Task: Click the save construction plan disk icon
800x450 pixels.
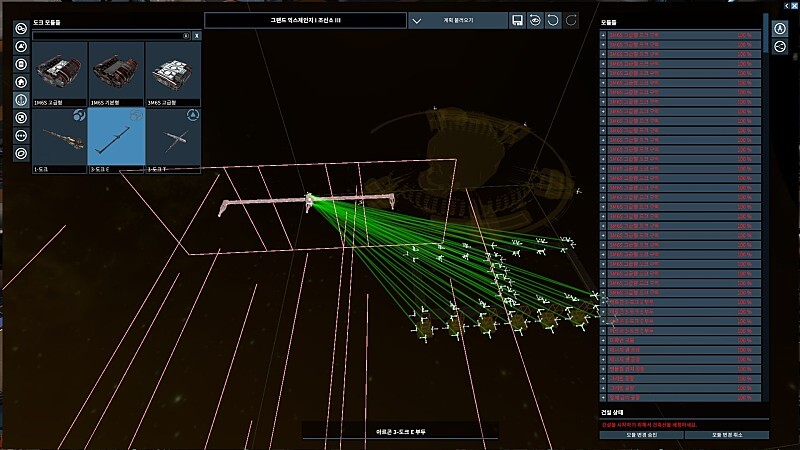Action: (x=517, y=20)
